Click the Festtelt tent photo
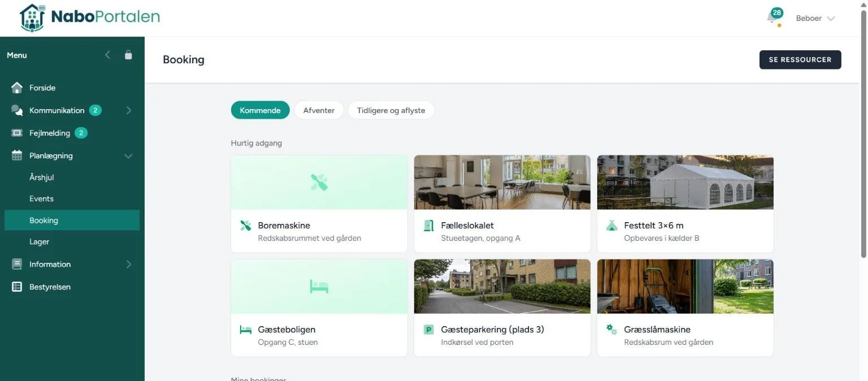Viewport: 868px width, 381px height. tap(685, 183)
